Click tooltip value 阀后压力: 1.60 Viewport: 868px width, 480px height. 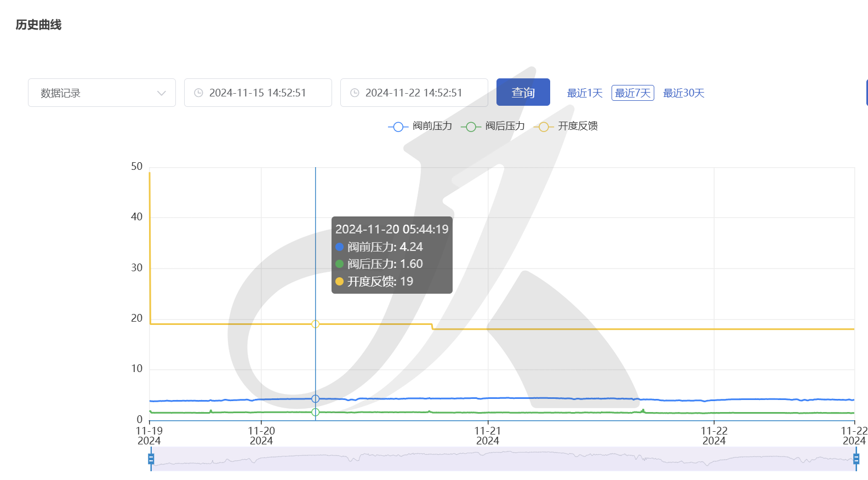(379, 264)
